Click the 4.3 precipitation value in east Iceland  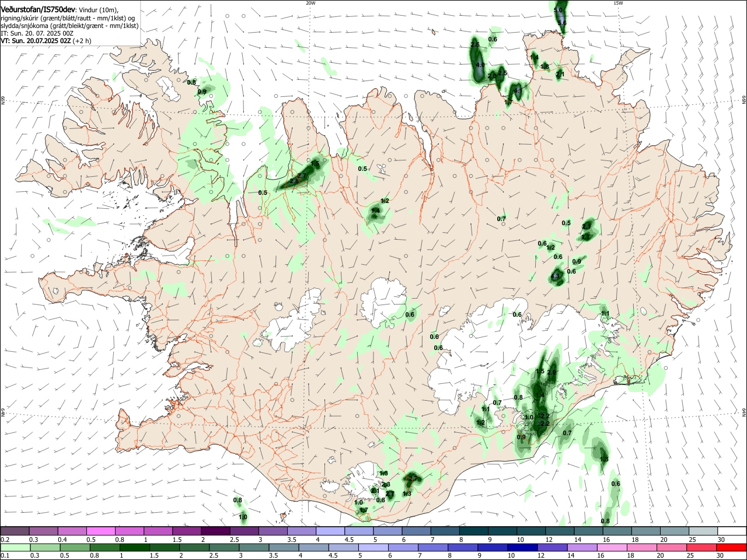[x=556, y=276]
